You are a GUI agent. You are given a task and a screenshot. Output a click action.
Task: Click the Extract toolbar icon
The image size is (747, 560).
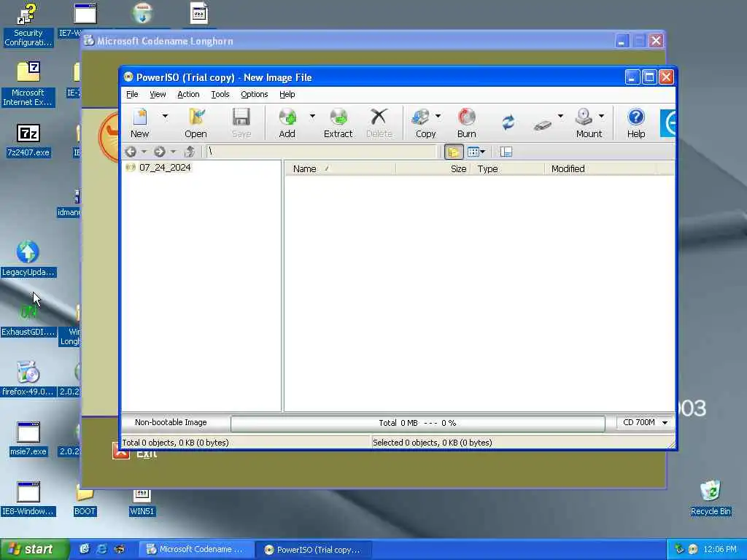(338, 122)
